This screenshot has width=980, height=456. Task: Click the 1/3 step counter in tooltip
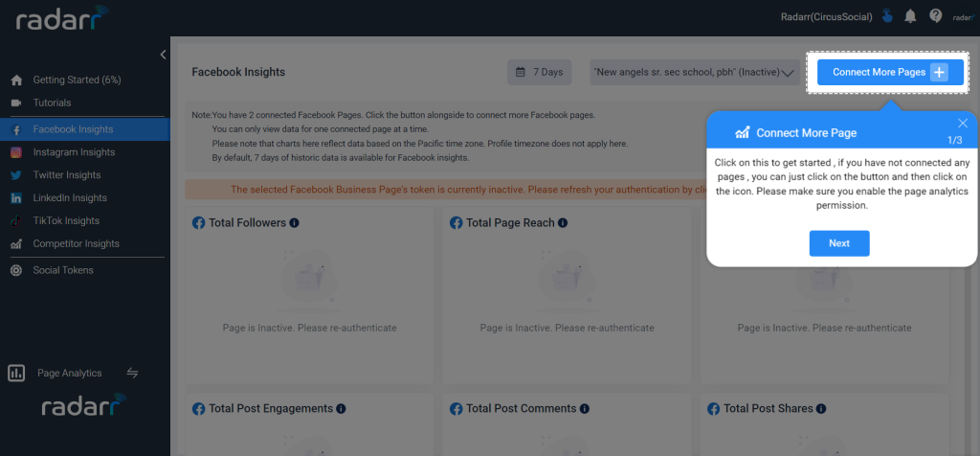click(954, 140)
